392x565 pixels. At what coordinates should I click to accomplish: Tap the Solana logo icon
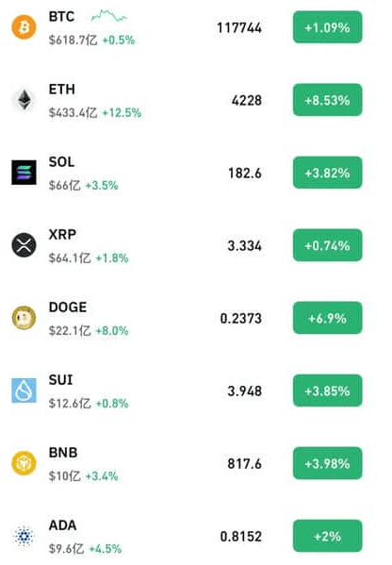pos(24,173)
